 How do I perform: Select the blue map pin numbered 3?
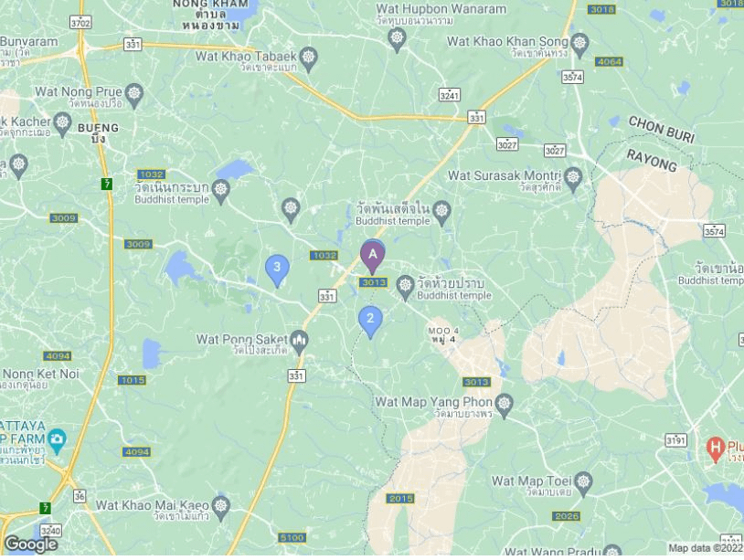[277, 270]
